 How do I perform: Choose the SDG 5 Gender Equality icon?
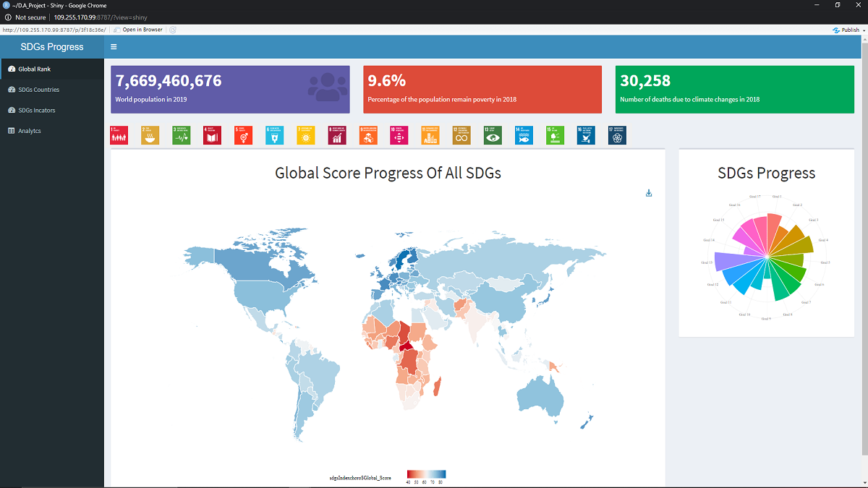pyautogui.click(x=244, y=135)
